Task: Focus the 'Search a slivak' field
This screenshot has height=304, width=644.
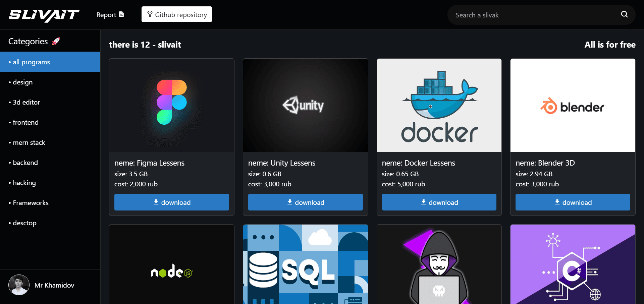Action: (533, 15)
